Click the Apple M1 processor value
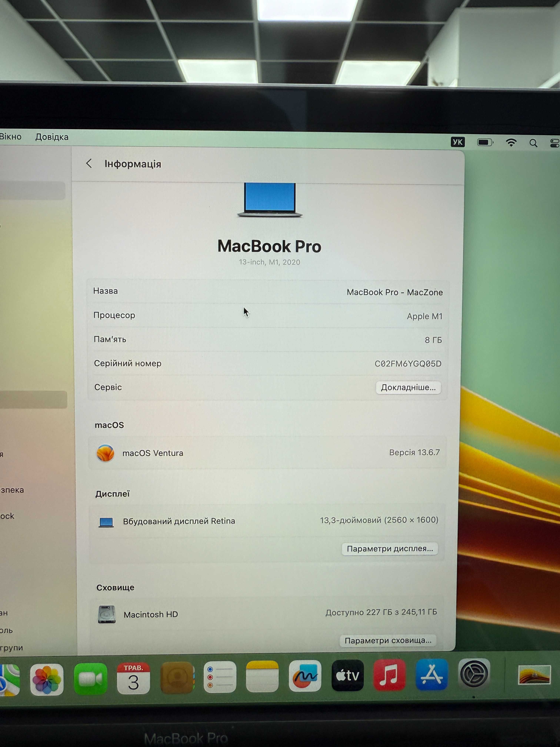 pyautogui.click(x=425, y=316)
